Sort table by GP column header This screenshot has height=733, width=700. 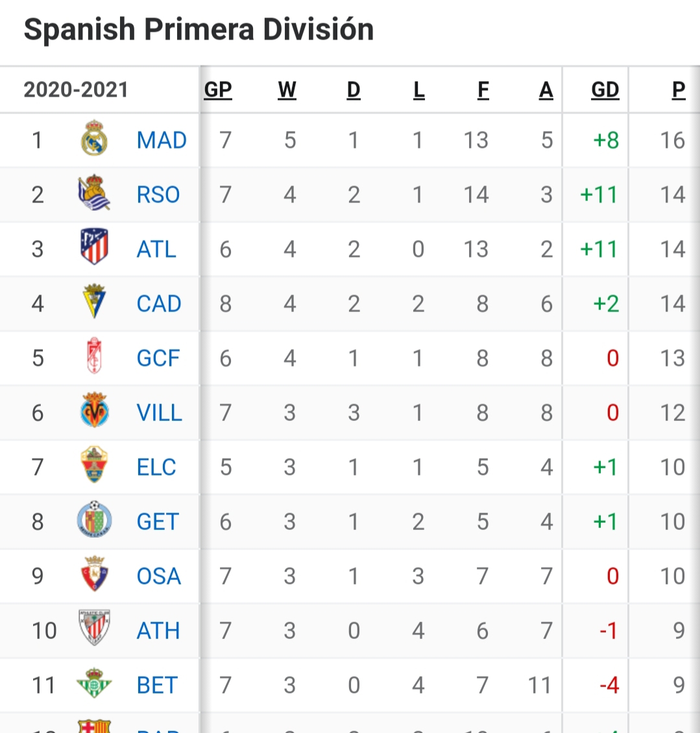pyautogui.click(x=218, y=90)
